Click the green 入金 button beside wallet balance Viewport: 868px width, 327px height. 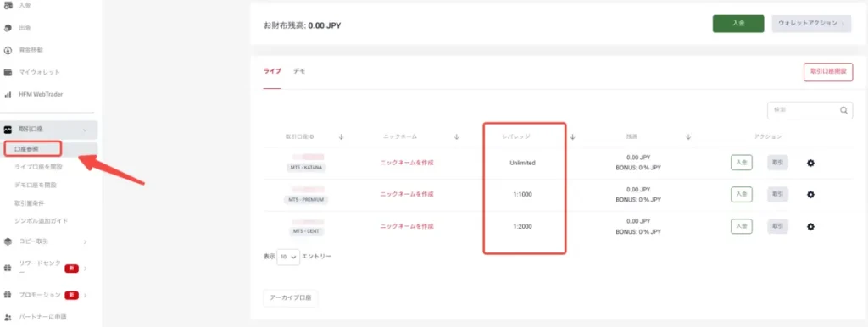coord(738,24)
